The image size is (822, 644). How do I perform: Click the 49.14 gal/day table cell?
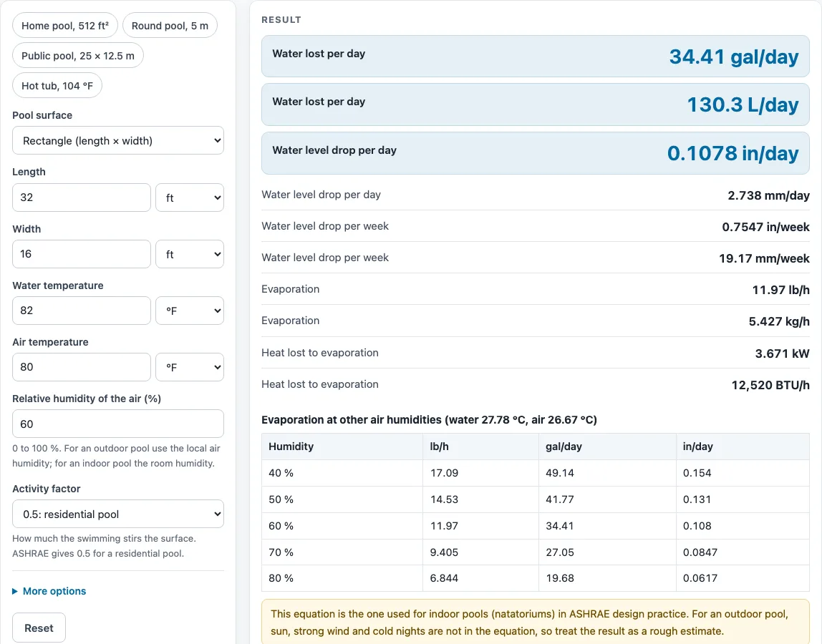tap(608, 473)
